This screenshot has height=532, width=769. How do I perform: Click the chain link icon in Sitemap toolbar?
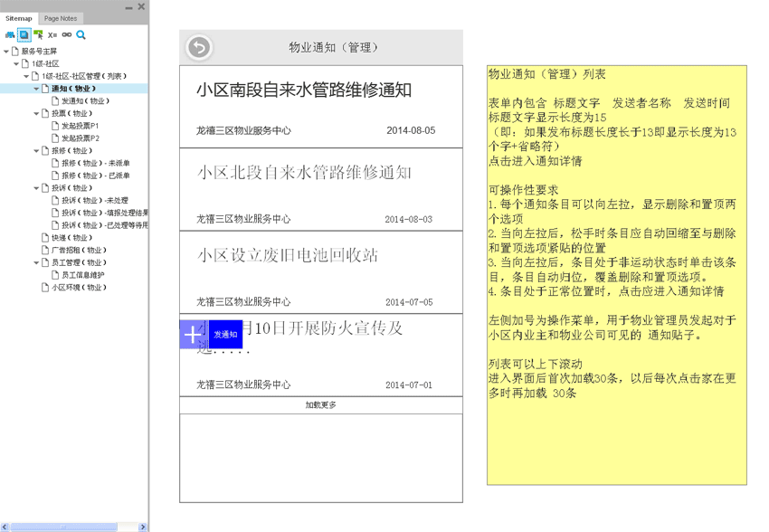[x=66, y=35]
